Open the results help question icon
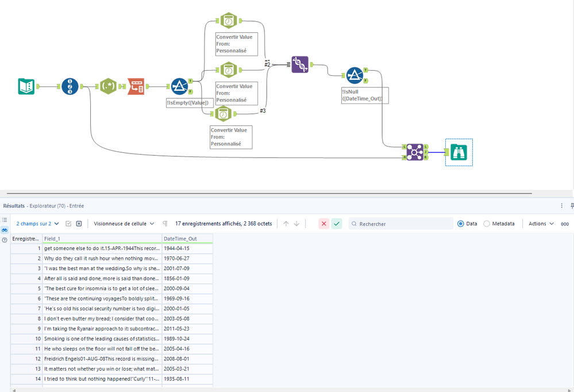574x392 pixels. pos(5,240)
